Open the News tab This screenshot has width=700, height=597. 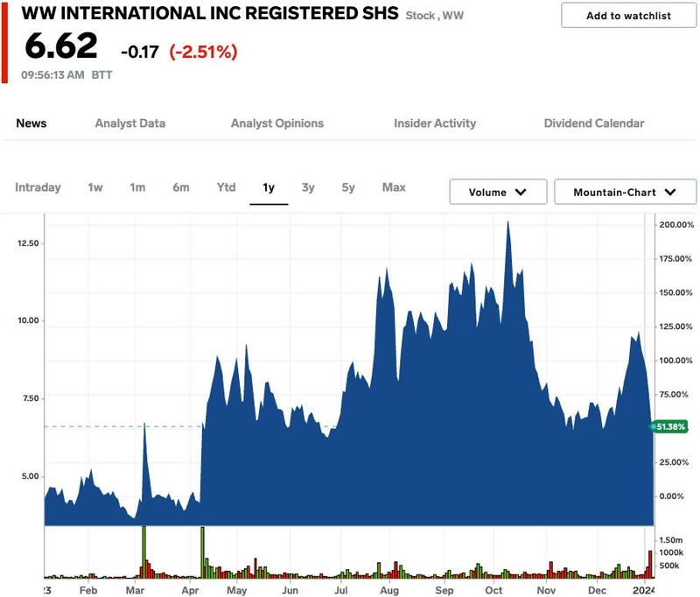pyautogui.click(x=31, y=123)
